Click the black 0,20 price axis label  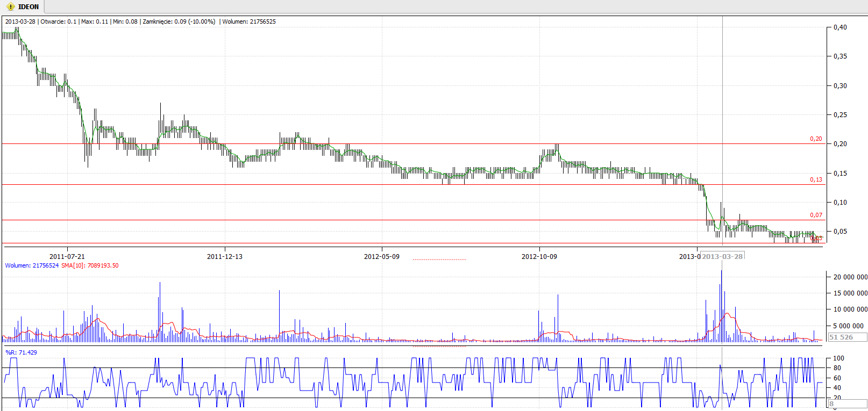[840, 144]
